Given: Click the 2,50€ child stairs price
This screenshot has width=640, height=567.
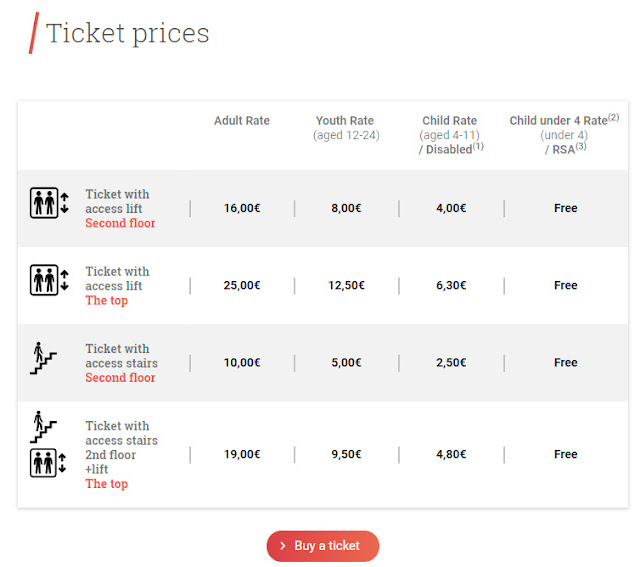Looking at the screenshot, I should point(451,362).
